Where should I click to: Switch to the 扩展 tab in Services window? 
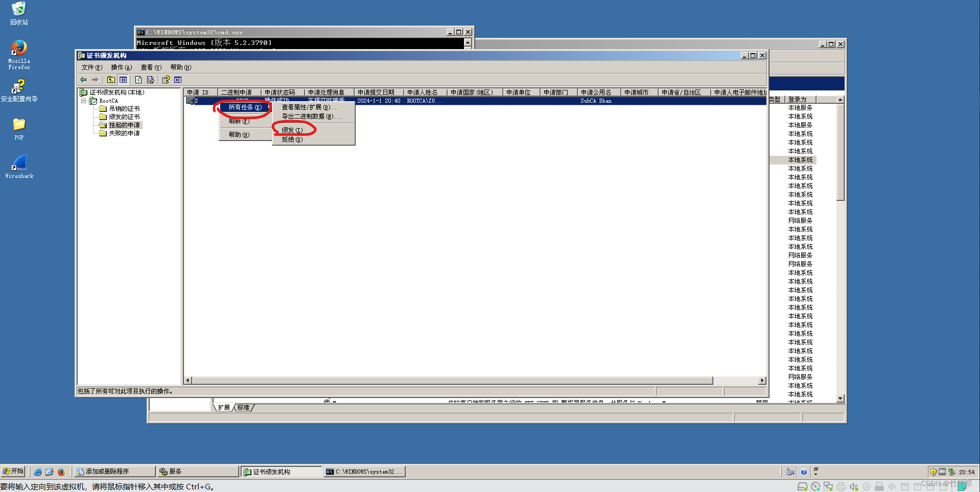[x=224, y=408]
